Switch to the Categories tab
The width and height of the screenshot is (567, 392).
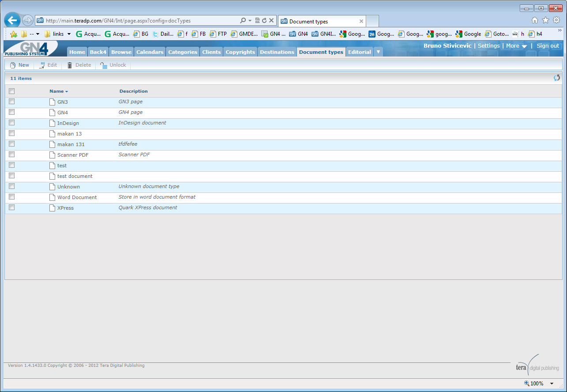pos(183,52)
